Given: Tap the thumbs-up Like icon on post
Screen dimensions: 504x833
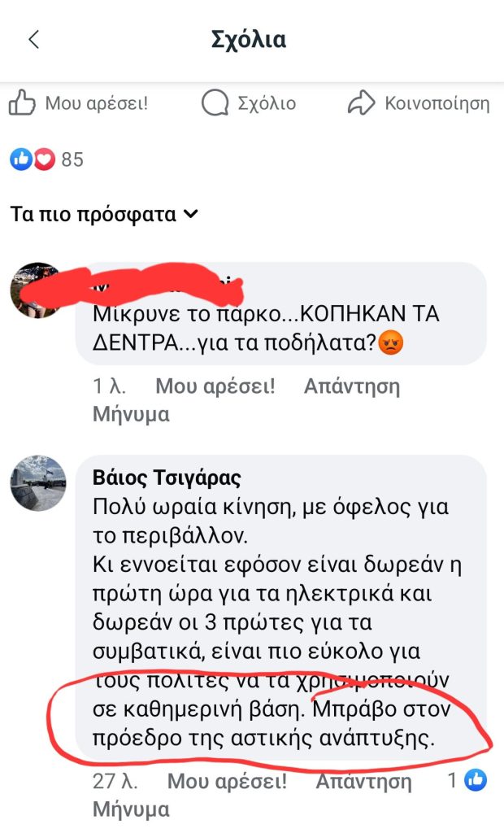Looking at the screenshot, I should coord(23,103).
